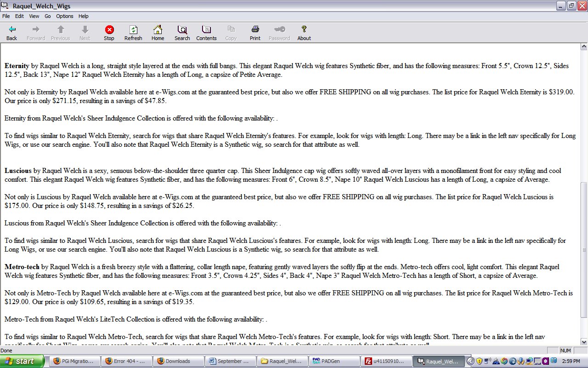Click the Previous up-arrow icon

[60, 29]
